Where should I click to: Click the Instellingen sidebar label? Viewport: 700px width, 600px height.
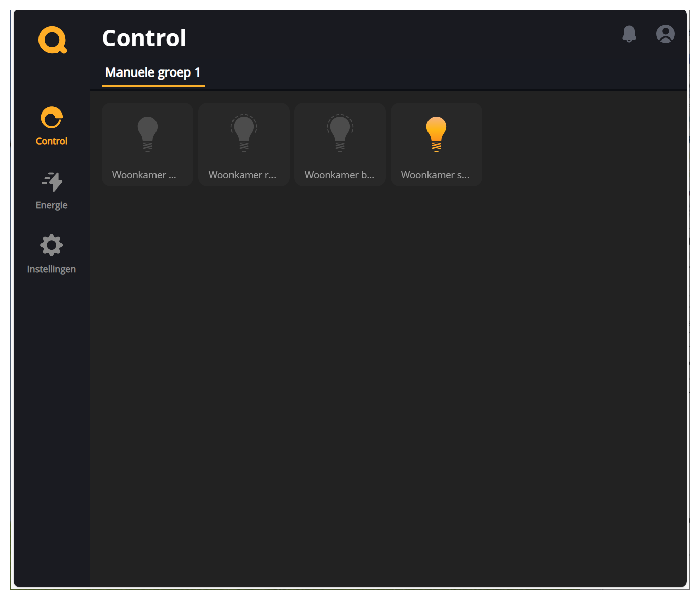coord(52,269)
